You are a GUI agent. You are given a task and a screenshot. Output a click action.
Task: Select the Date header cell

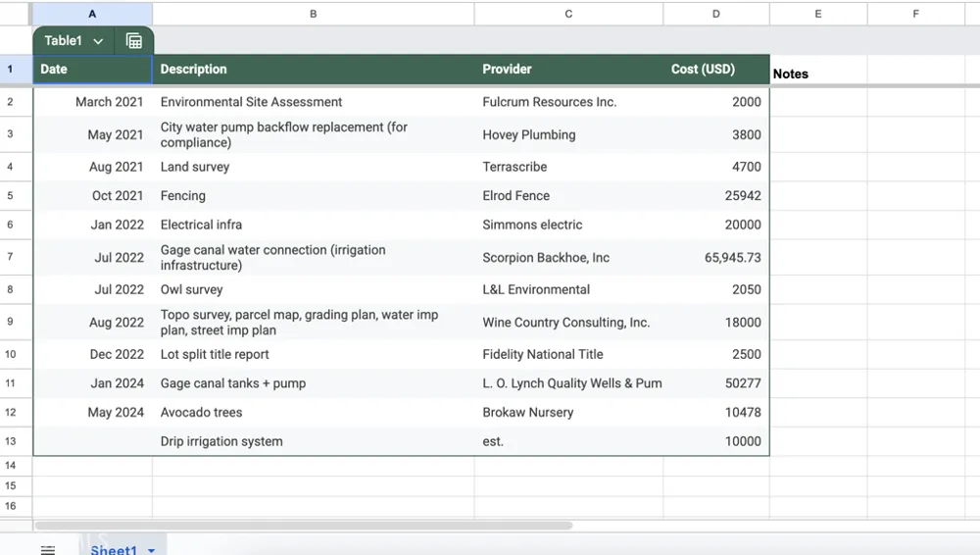(92, 70)
